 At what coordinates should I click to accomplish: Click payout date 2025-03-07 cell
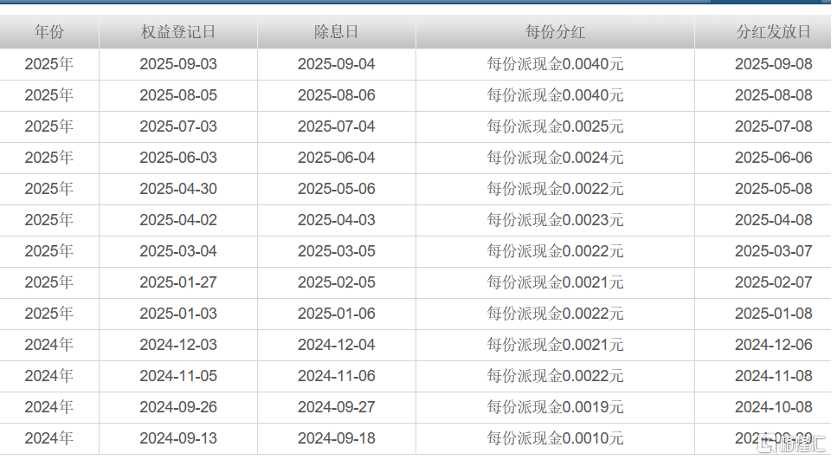coord(773,250)
